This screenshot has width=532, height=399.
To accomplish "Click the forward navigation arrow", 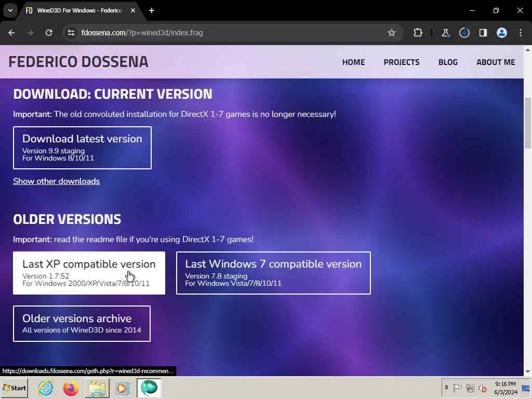I will [x=30, y=33].
